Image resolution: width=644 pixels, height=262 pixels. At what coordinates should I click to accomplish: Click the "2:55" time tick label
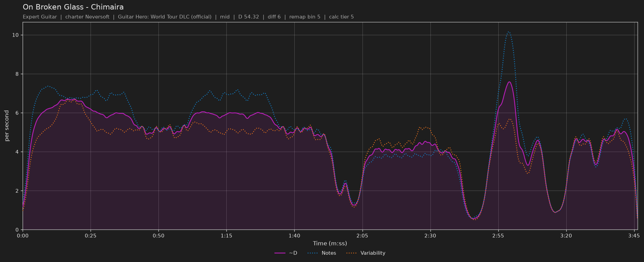tap(498, 236)
